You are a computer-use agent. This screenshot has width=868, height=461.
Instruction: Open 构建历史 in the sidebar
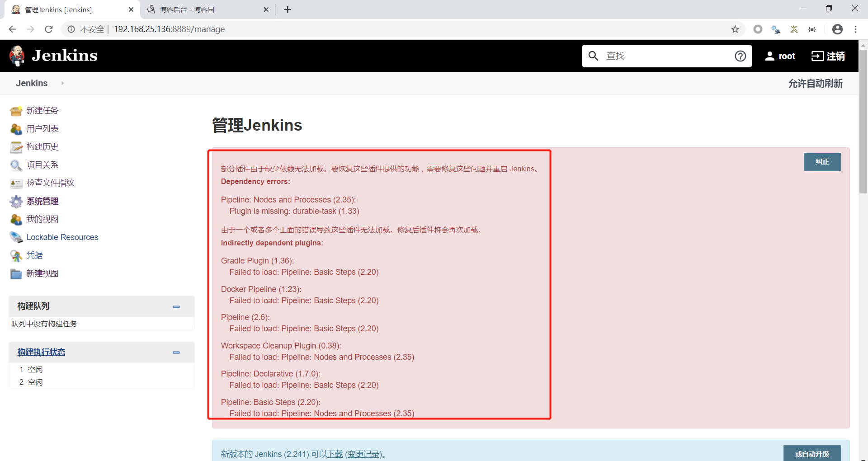(42, 147)
